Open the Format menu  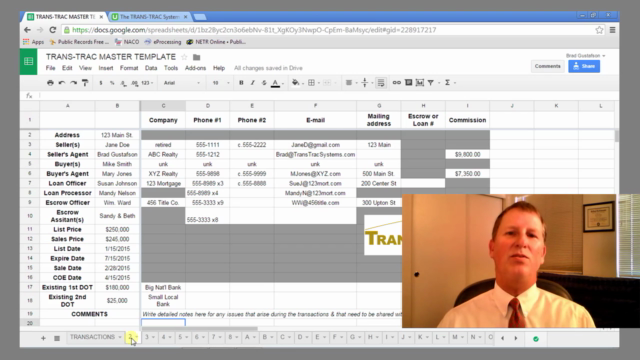pos(129,68)
